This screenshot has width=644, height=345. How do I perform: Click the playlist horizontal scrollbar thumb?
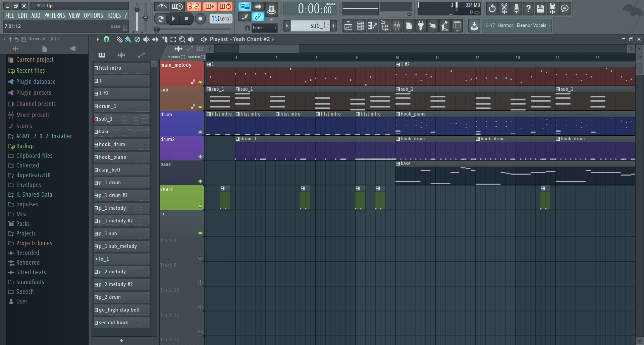pyautogui.click(x=269, y=49)
